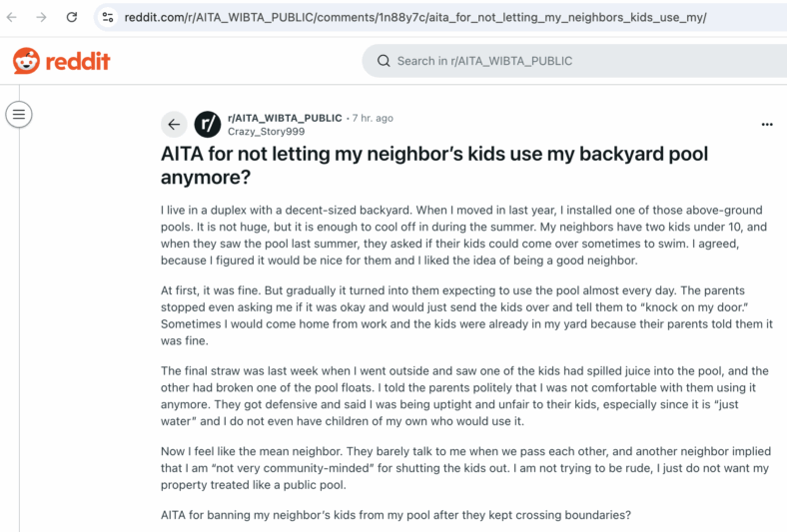
Task: Click the browser back arrow
Action: pos(12,18)
